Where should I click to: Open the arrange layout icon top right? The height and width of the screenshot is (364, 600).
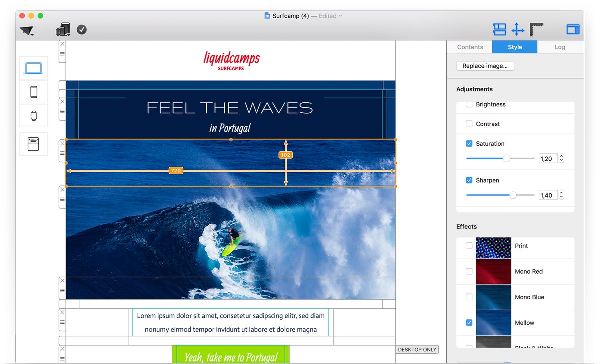click(x=499, y=30)
